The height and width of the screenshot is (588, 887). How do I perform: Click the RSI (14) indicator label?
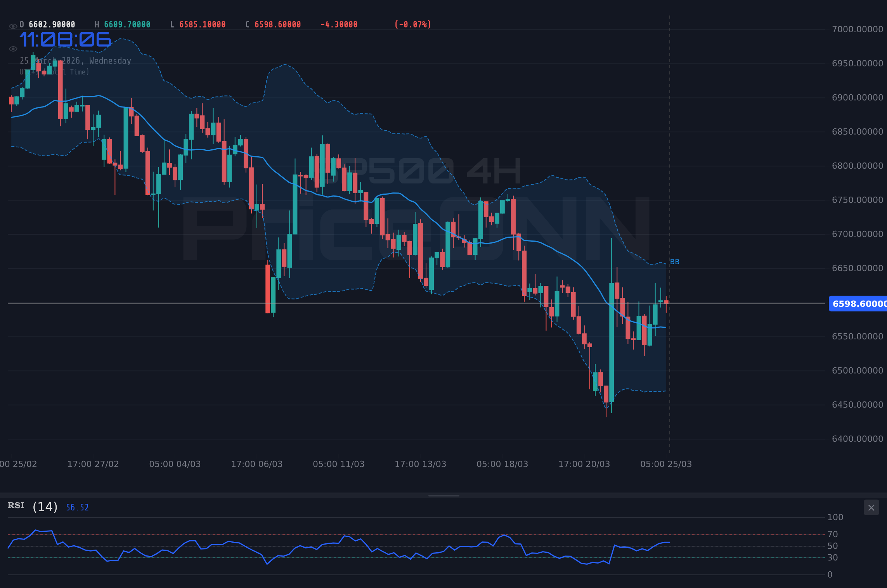coord(31,506)
